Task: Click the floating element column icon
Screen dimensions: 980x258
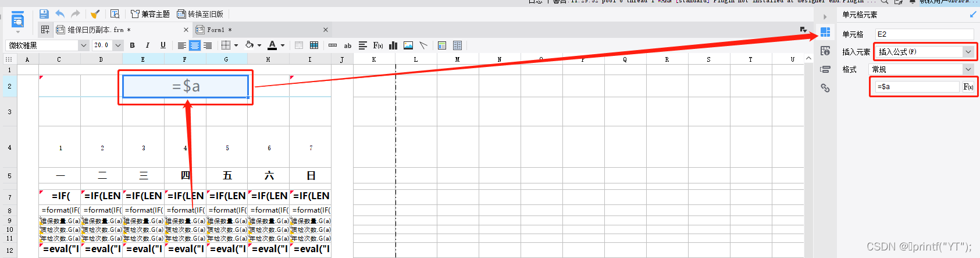Action: pyautogui.click(x=457, y=45)
